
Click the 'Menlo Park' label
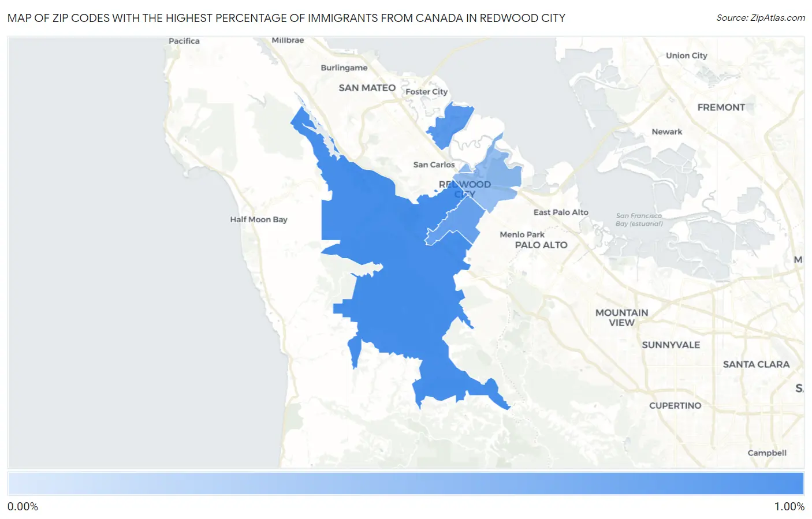coord(522,234)
